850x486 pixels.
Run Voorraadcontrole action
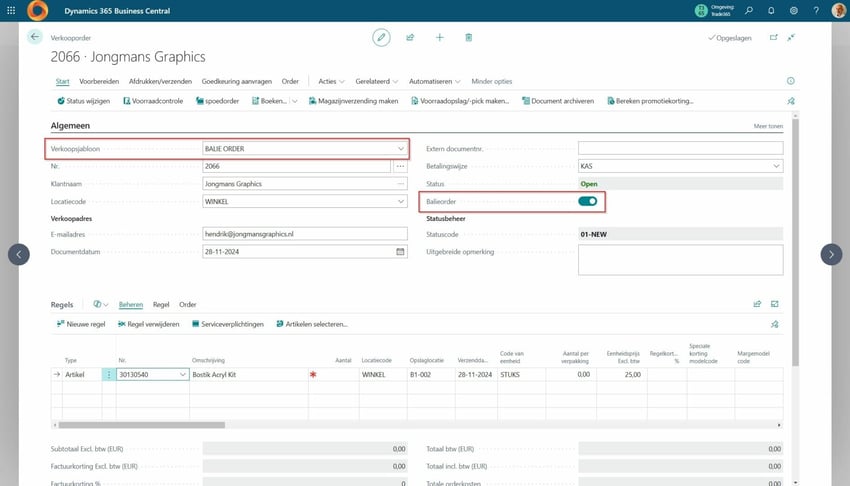pyautogui.click(x=153, y=101)
